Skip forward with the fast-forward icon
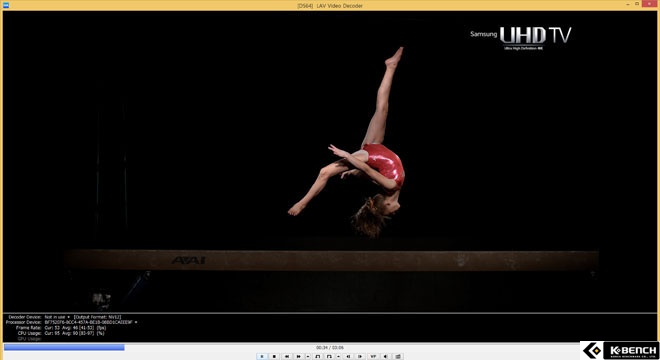 298,356
